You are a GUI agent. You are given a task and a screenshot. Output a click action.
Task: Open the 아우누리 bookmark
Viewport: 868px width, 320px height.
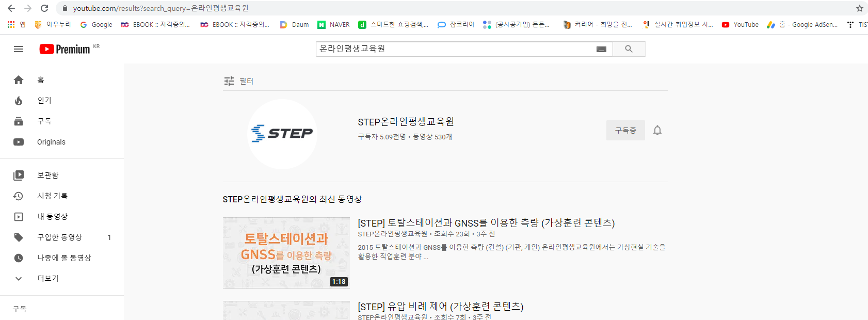(x=53, y=24)
